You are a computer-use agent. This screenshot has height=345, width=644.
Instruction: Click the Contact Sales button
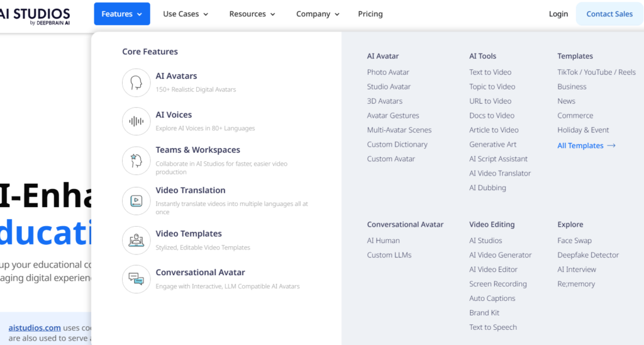(x=609, y=14)
